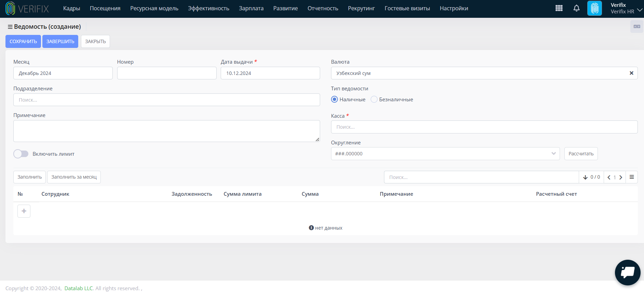Open the Настройки menu
This screenshot has height=296, width=644.
coord(454,8)
